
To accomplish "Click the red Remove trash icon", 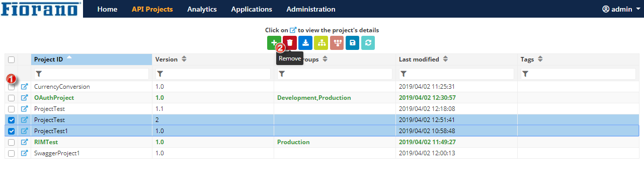I will click(x=289, y=43).
